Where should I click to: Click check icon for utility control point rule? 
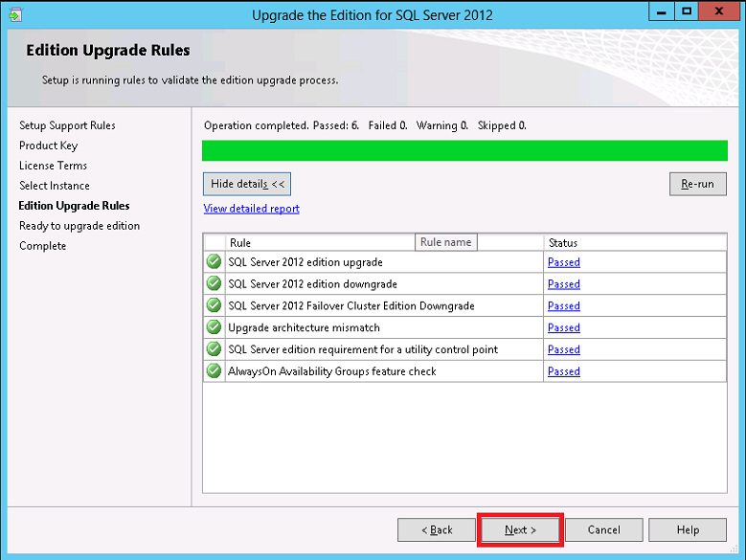click(215, 349)
